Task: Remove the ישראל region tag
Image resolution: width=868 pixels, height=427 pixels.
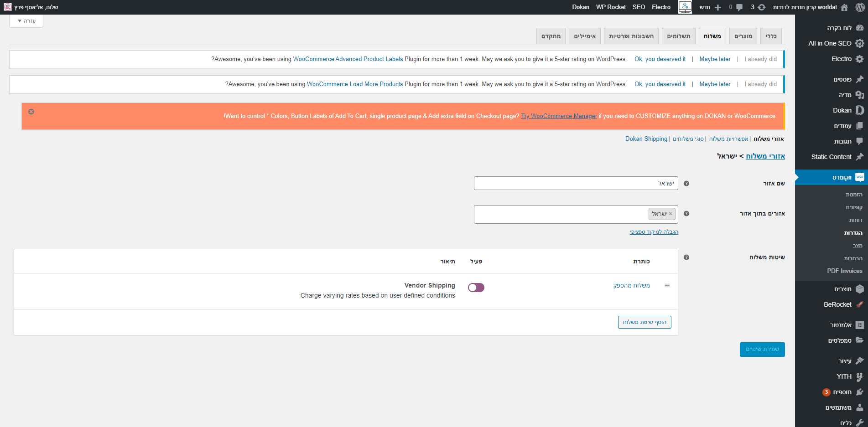Action: pos(670,214)
